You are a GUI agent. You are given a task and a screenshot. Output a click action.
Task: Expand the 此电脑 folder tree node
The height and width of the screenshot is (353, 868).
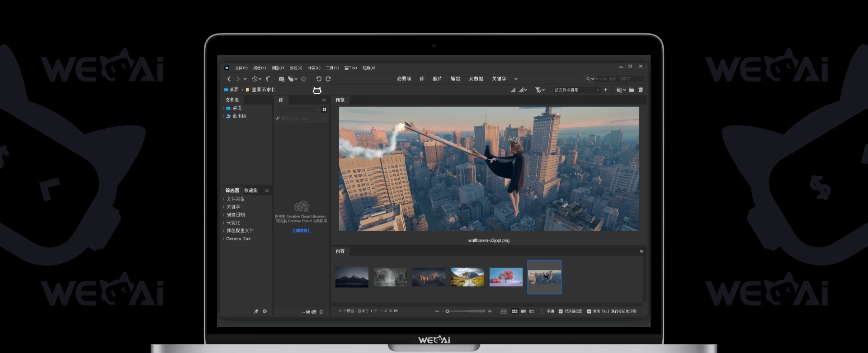[x=223, y=116]
